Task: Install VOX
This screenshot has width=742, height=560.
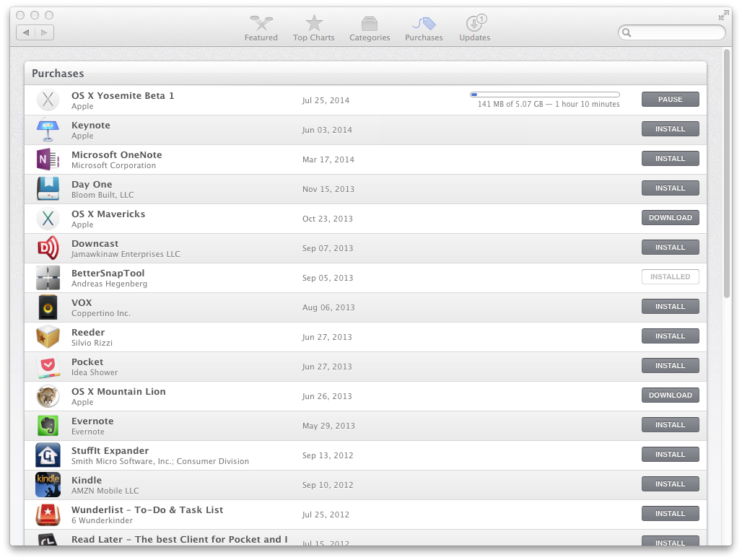Action: click(x=670, y=307)
